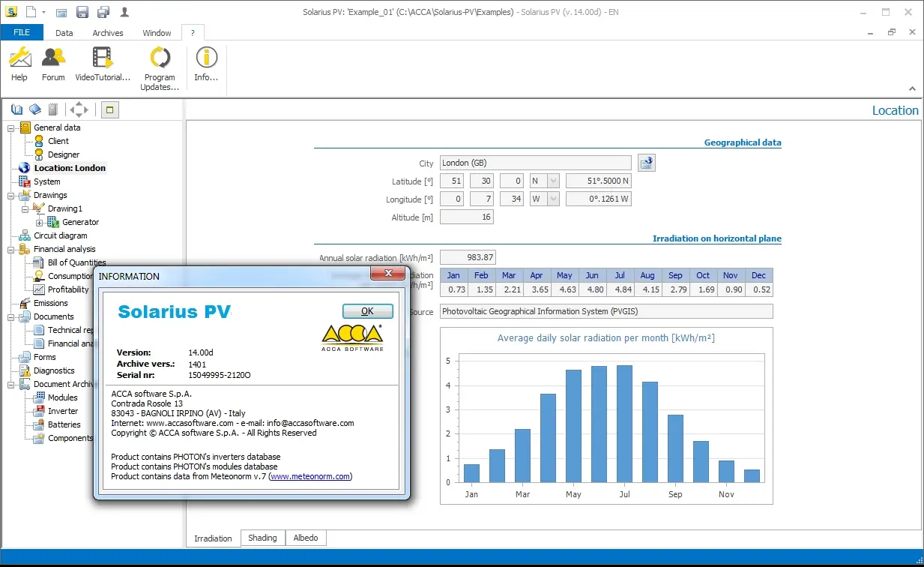Open the city search button beside London (GB)
The height and width of the screenshot is (567, 924).
(647, 163)
